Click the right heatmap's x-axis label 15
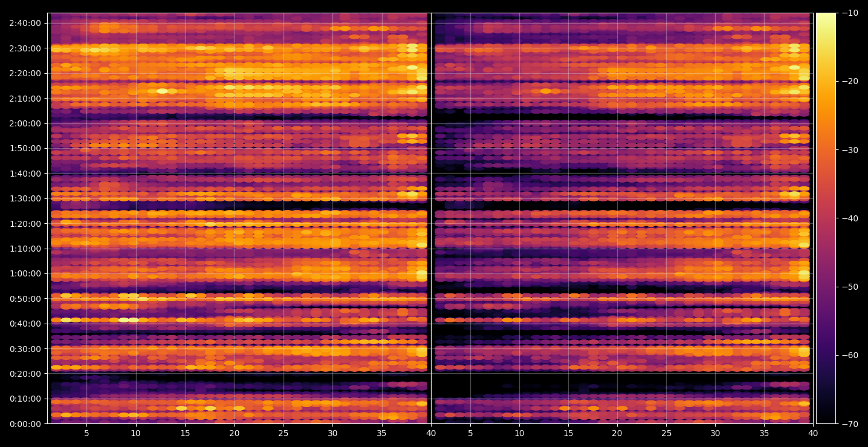The image size is (868, 447). pos(568,433)
